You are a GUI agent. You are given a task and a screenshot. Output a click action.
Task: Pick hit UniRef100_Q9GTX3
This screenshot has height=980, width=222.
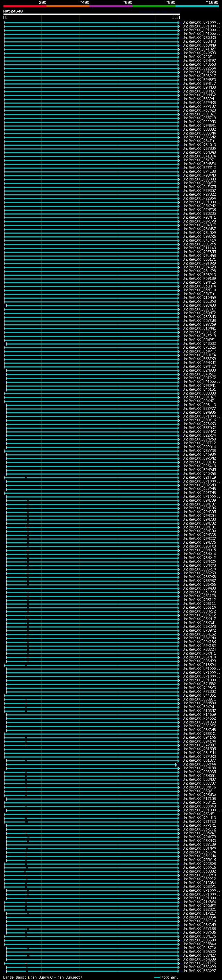(x=199, y=546)
